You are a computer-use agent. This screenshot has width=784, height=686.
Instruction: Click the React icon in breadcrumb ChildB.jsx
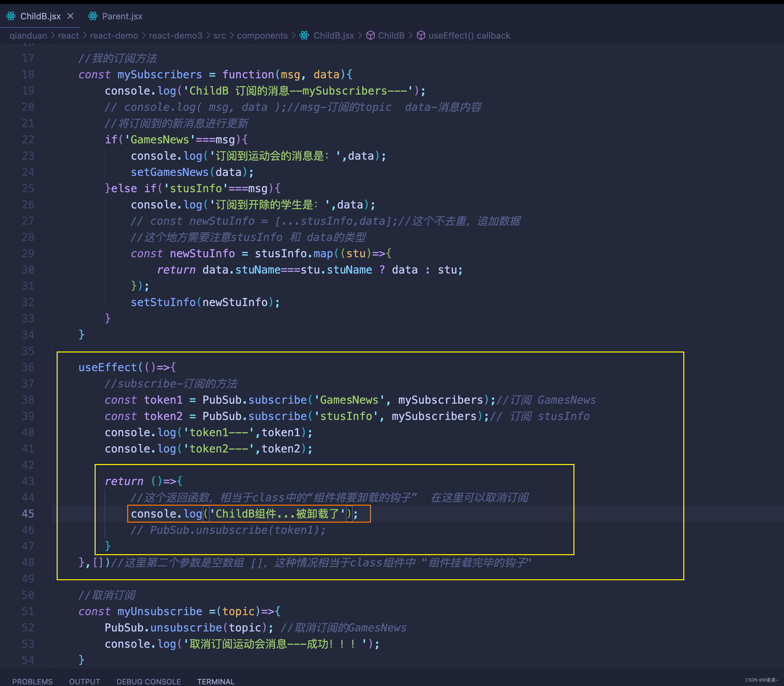pos(305,36)
